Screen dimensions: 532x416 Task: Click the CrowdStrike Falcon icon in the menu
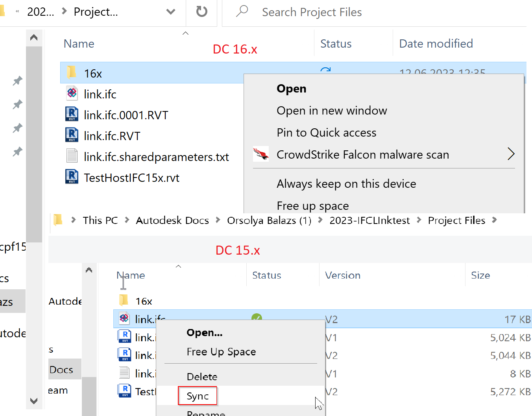[x=261, y=154]
